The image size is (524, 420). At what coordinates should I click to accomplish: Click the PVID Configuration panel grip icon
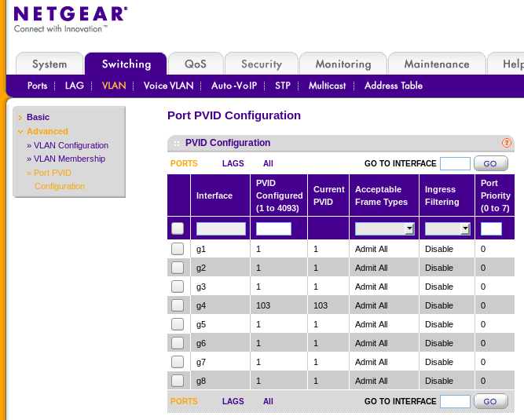[x=177, y=144]
